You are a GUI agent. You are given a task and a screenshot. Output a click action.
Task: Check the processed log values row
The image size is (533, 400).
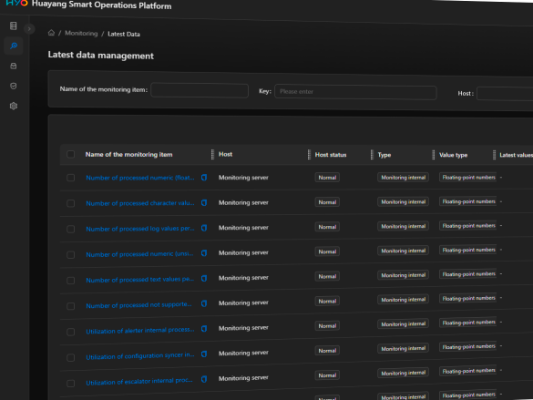click(71, 229)
